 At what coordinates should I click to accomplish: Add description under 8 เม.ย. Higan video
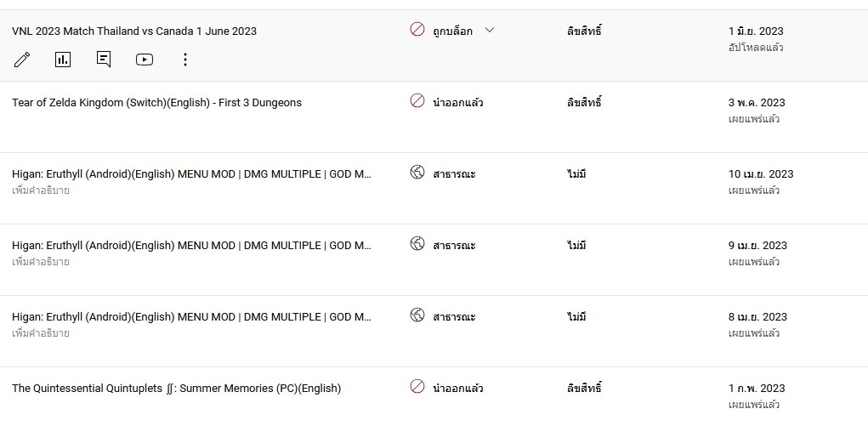coord(41,333)
